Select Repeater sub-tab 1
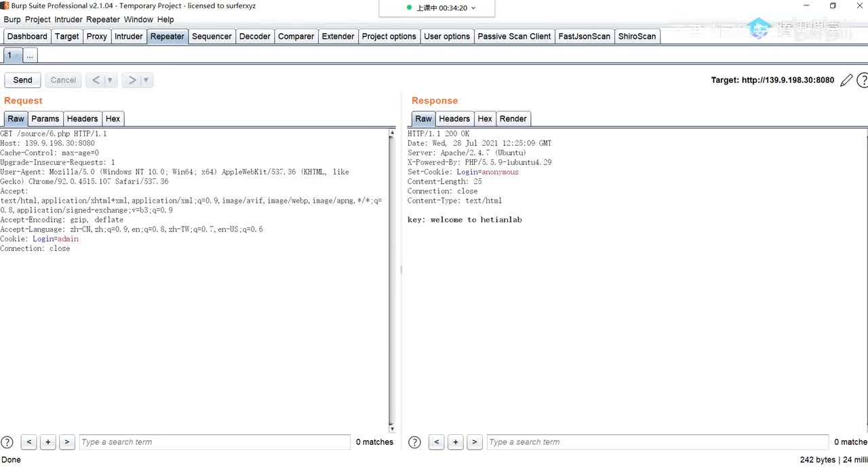This screenshot has height=468, width=868. tap(13, 56)
